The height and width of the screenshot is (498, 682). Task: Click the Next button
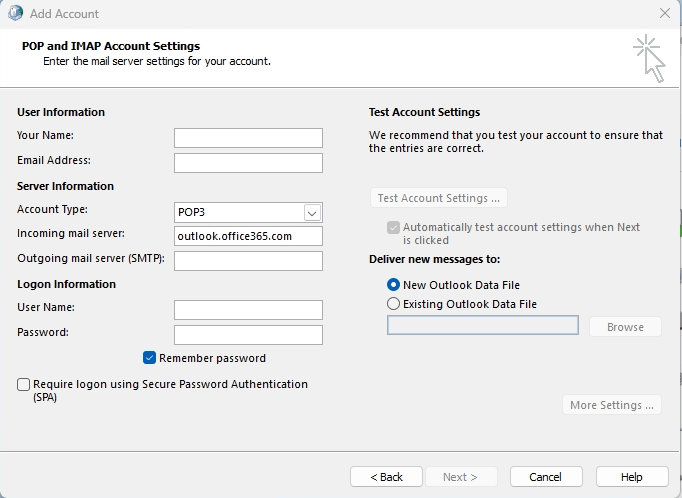pos(461,477)
